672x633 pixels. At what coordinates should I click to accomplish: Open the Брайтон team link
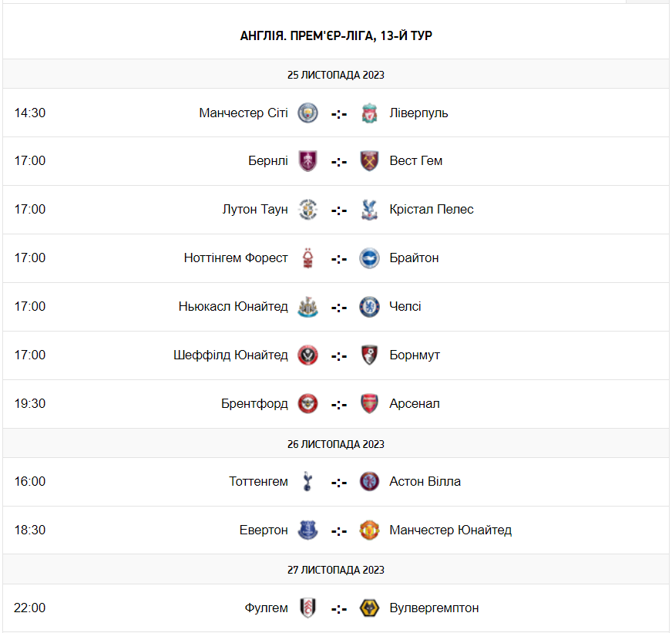414,258
